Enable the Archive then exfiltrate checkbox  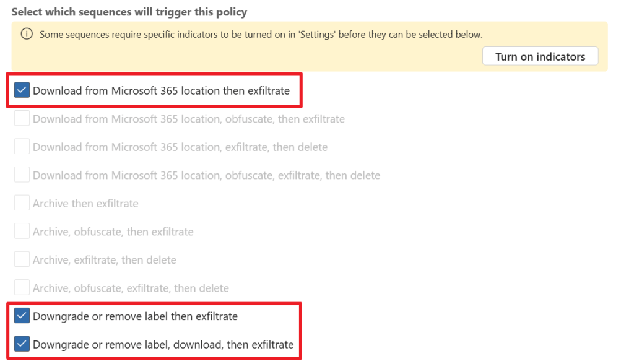22,203
